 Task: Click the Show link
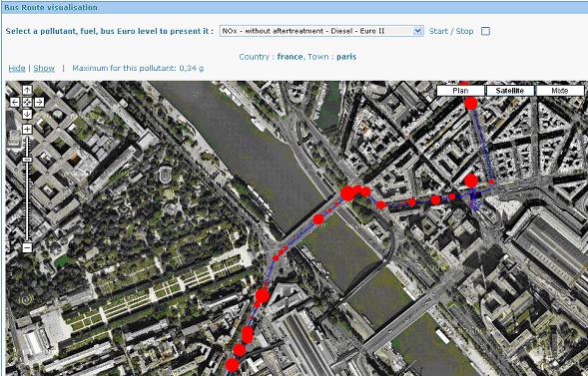coord(44,68)
